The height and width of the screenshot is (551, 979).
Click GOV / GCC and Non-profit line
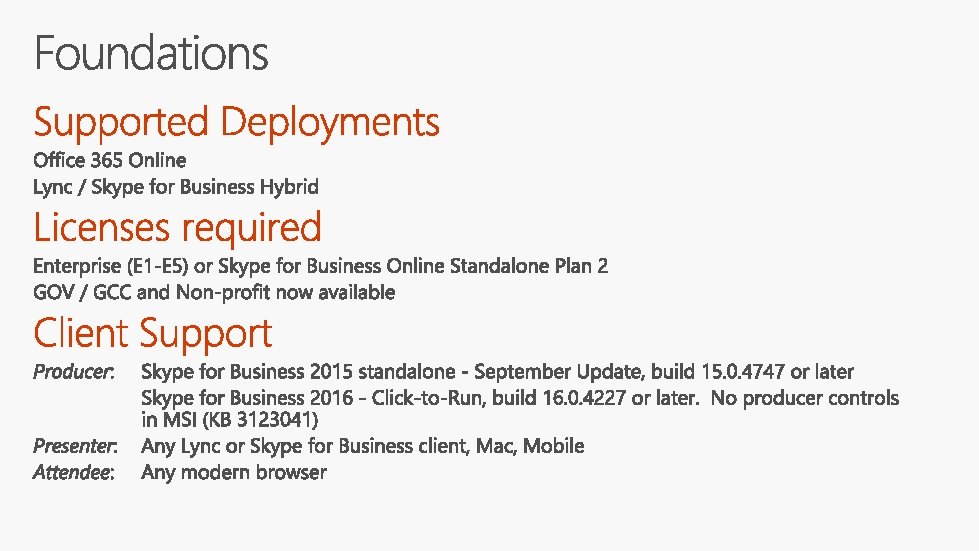[x=214, y=293]
